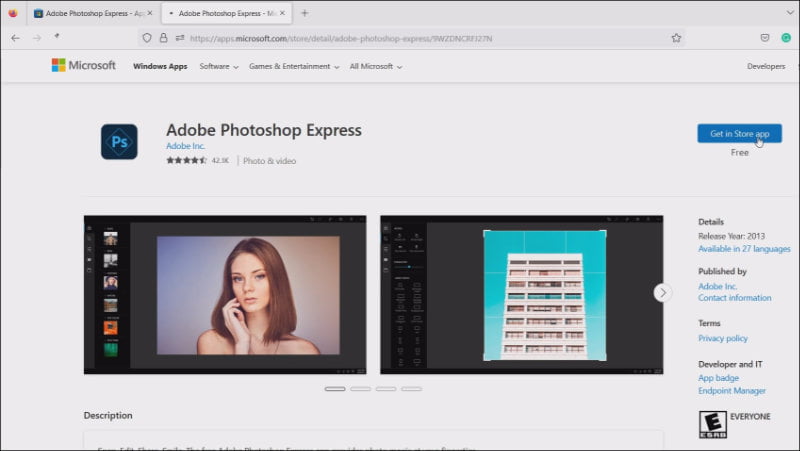Open the Endpoint Manager link

point(732,391)
